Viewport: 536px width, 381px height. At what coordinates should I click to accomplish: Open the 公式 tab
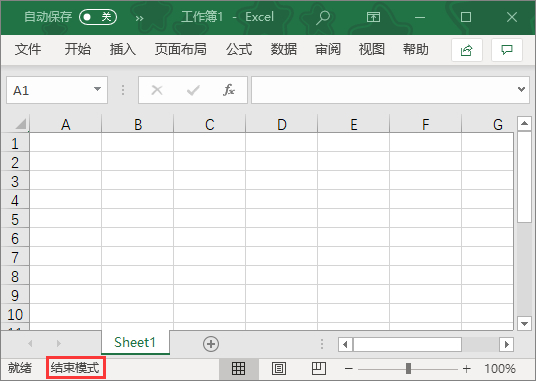tap(239, 50)
